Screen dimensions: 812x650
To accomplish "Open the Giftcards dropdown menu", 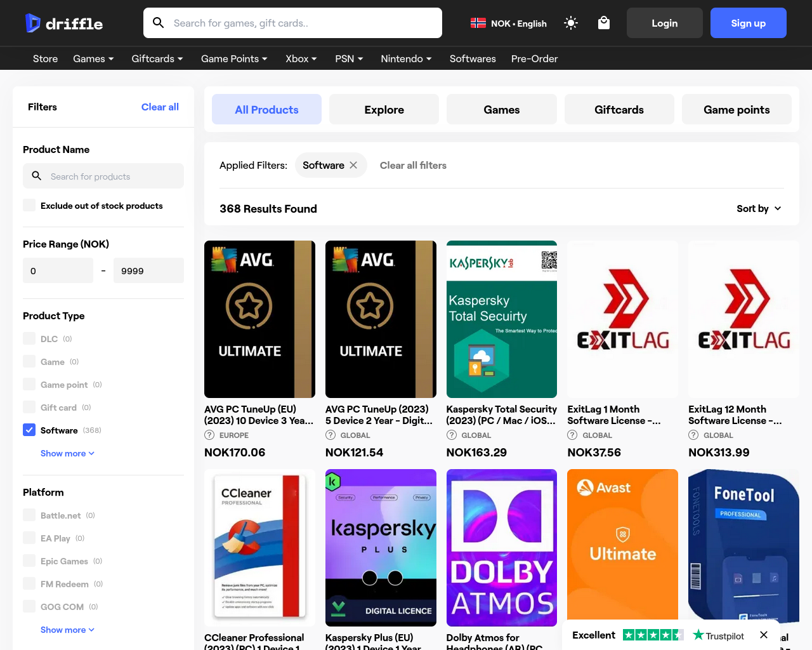I will coord(157,58).
